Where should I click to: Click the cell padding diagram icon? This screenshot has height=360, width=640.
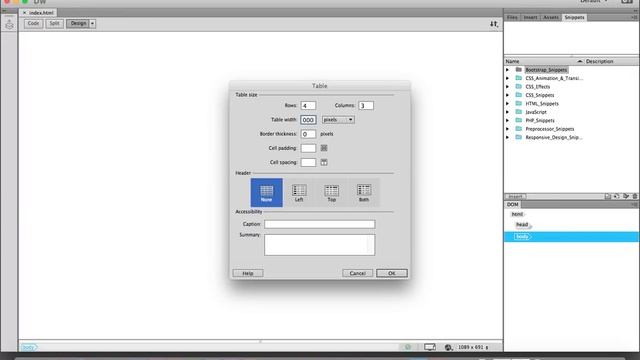(x=324, y=148)
